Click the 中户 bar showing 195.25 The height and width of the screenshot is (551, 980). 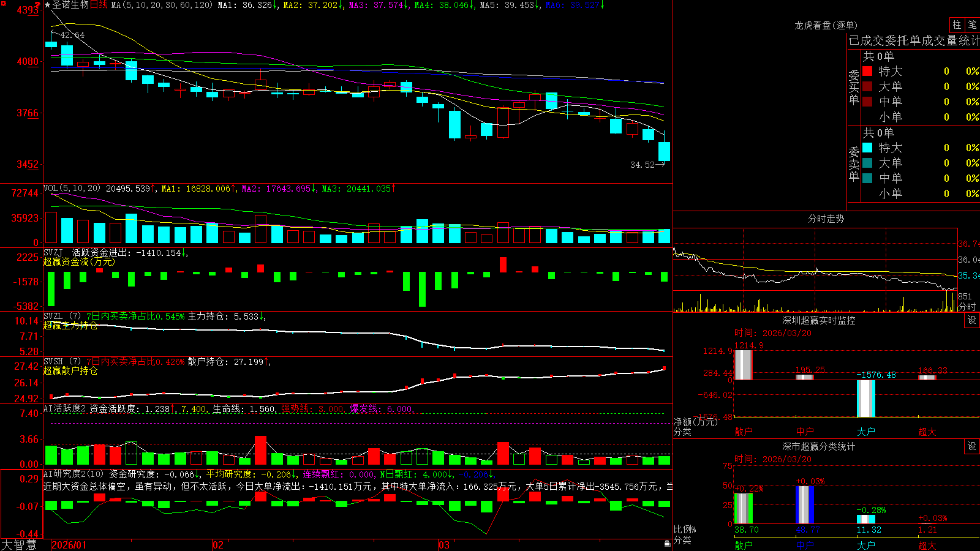click(805, 377)
